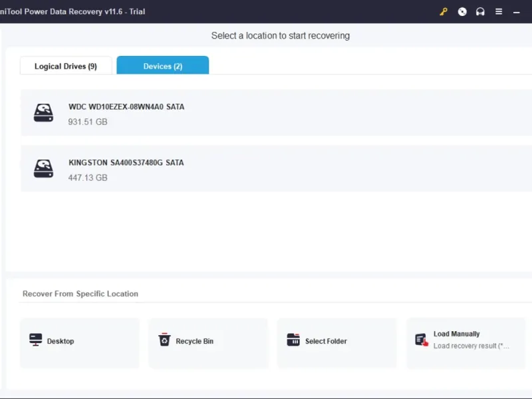532x399 pixels.
Task: Select KINGSTON SA400S37480G SATA device name
Action: coord(126,163)
